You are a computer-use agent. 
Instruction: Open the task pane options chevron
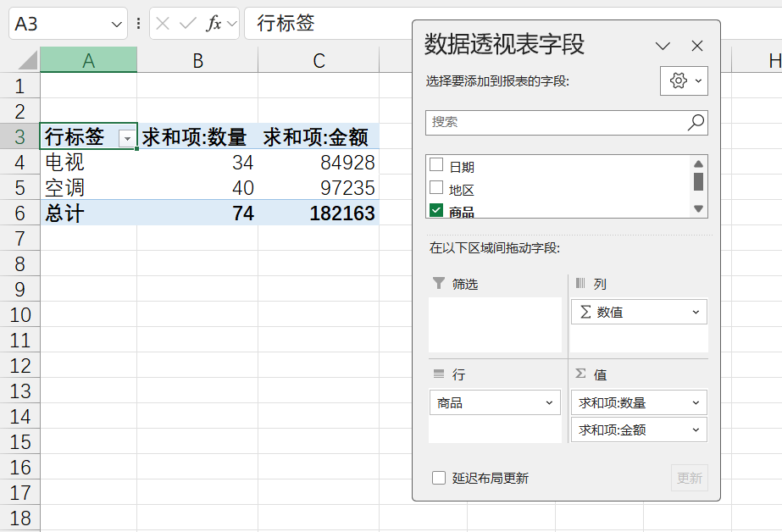click(x=663, y=47)
